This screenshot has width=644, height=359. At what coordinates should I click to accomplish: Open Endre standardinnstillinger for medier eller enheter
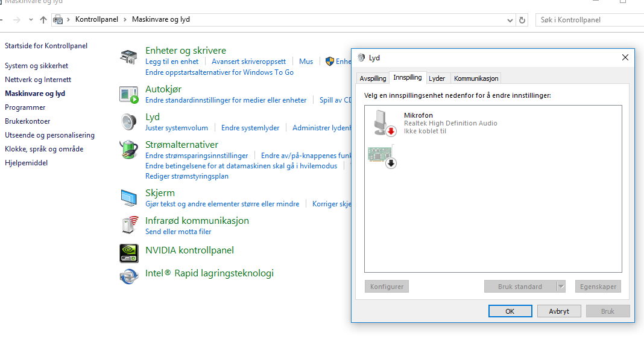point(226,100)
